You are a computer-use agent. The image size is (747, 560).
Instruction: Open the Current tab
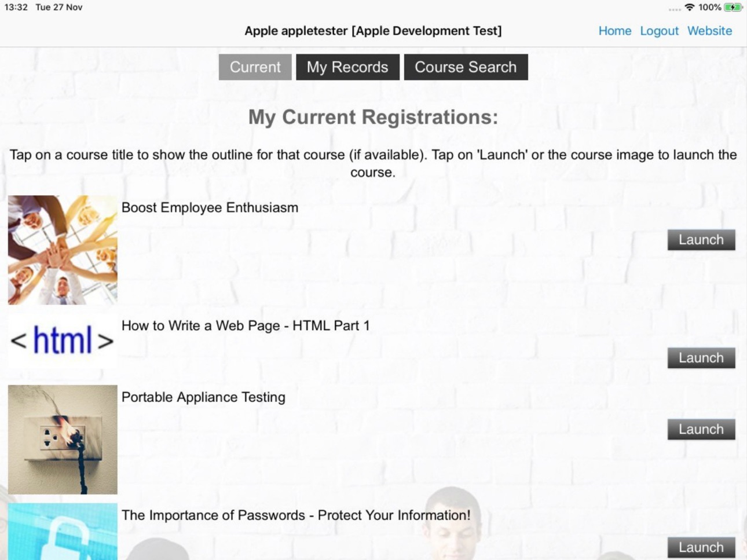255,67
